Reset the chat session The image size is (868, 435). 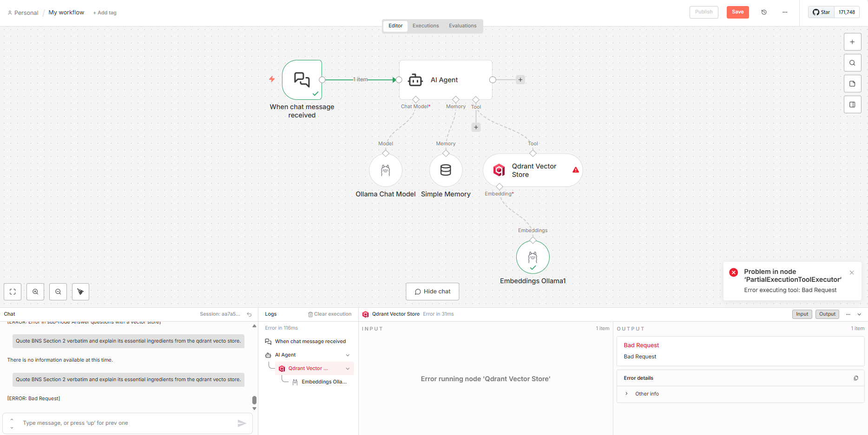tap(249, 314)
